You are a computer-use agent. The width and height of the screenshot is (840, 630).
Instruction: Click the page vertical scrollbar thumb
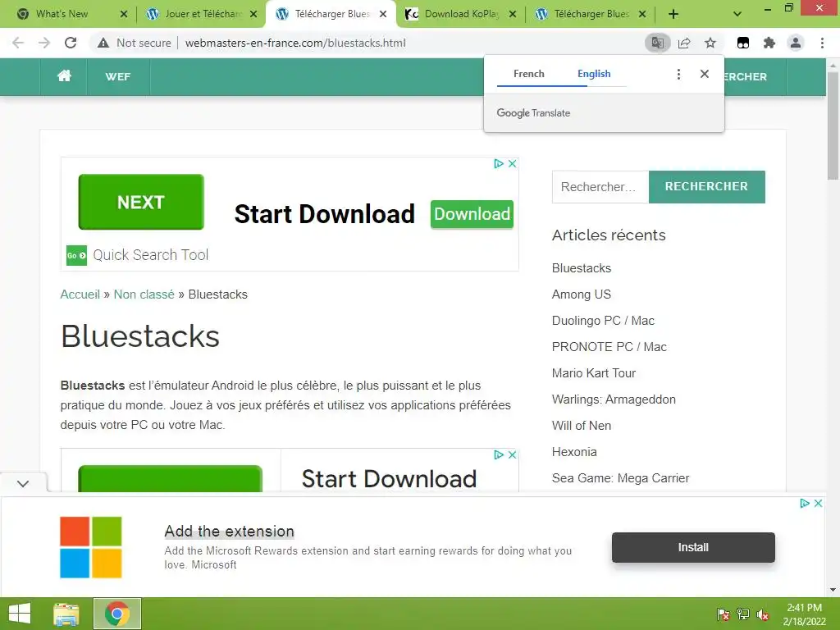[x=833, y=126]
